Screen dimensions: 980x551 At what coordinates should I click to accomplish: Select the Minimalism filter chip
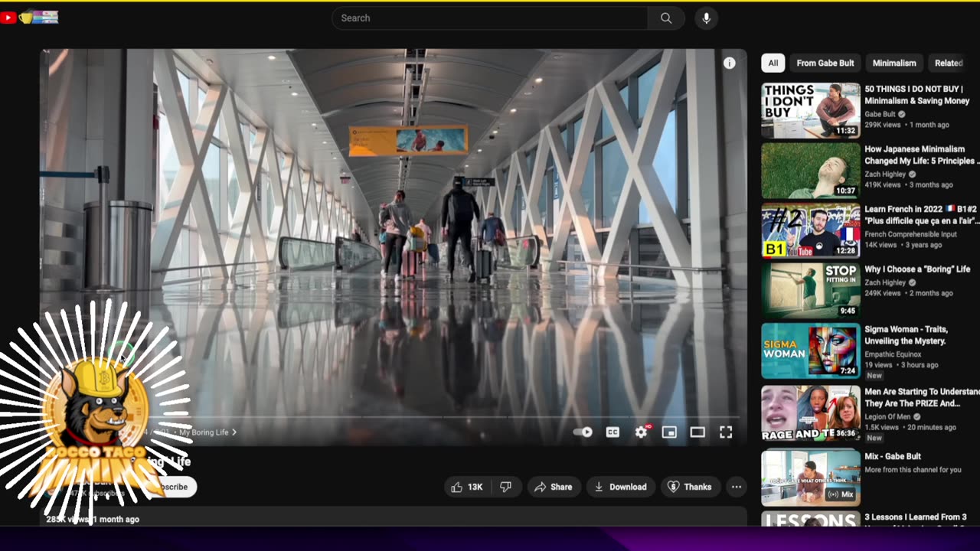pyautogui.click(x=894, y=64)
